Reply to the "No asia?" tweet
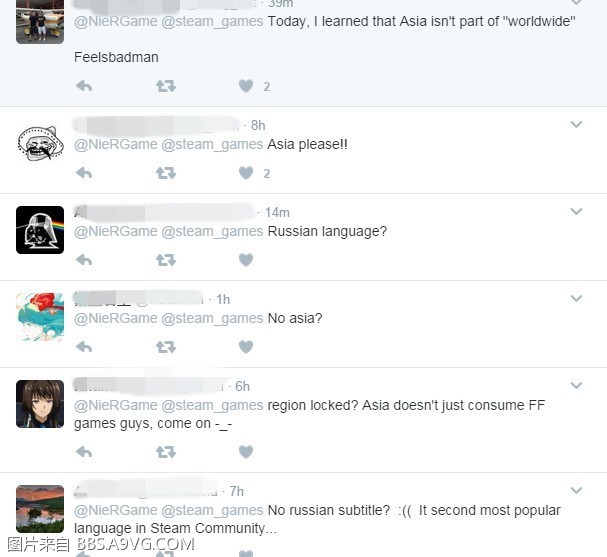607x557 pixels. [84, 346]
